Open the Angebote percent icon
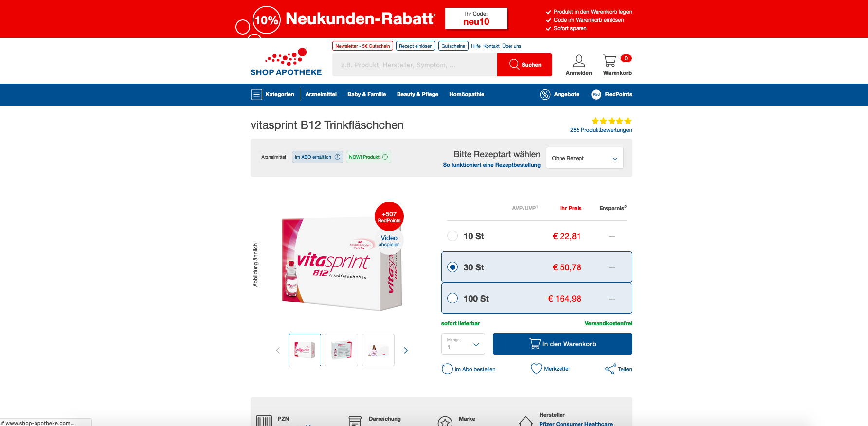This screenshot has width=868, height=426. click(545, 94)
